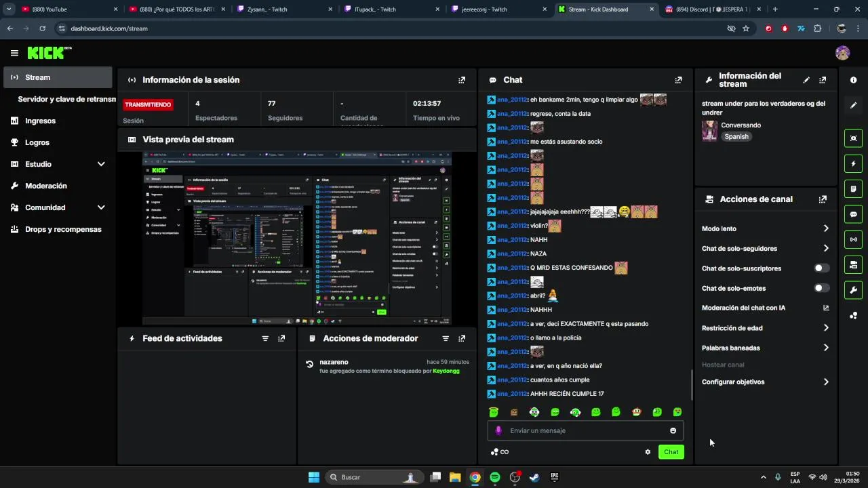Open Servidor y clave de retransmisión page
The image size is (868, 488).
[x=66, y=99]
